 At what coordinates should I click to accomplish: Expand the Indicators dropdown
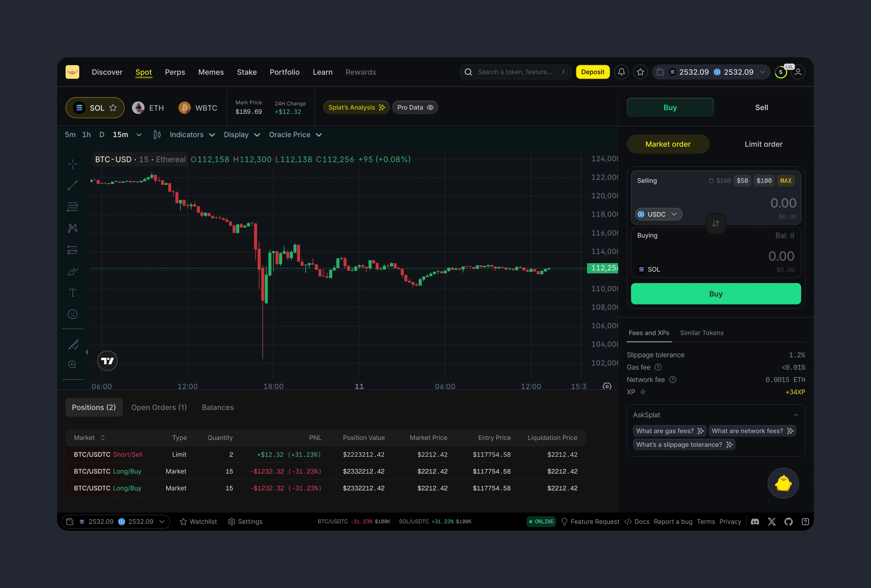(x=192, y=135)
